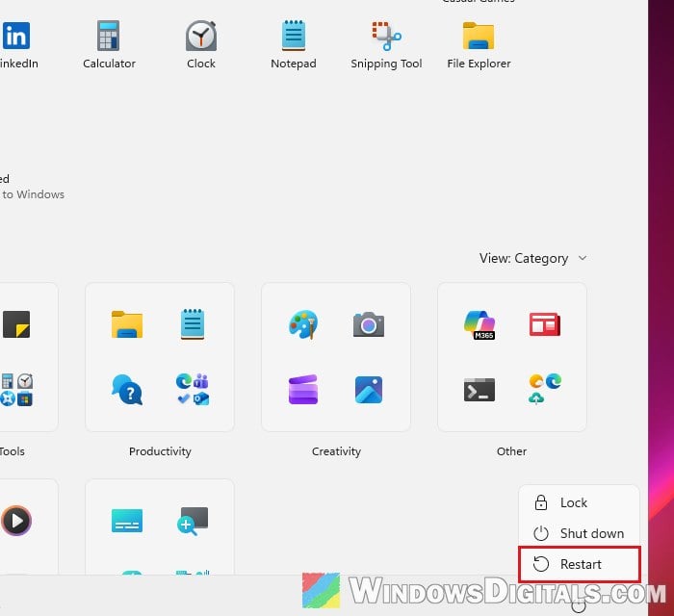Launch Magnifier in the accessibility category
This screenshot has width=674, height=616.
click(x=193, y=521)
